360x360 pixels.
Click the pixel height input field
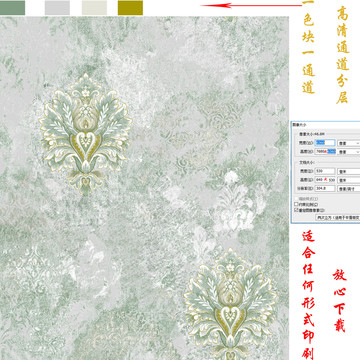(325, 152)
